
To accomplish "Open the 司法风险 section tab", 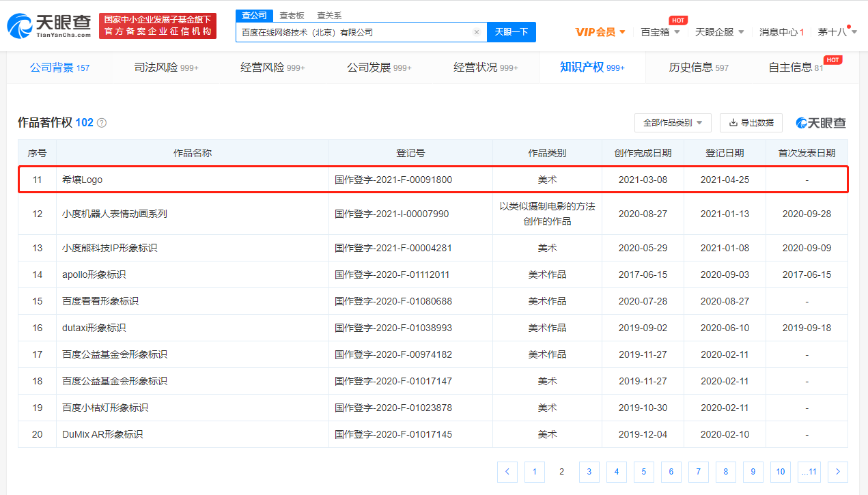I will [x=166, y=68].
